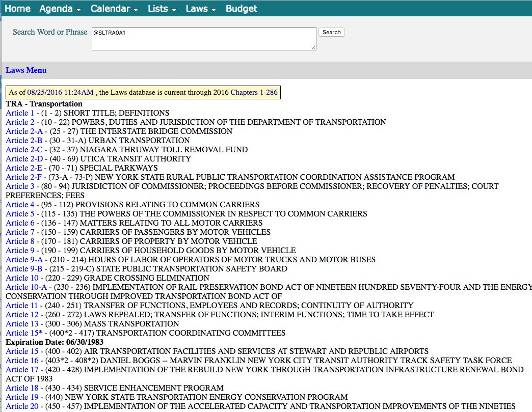Open Article 20 accelerated capacity link
The width and height of the screenshot is (532, 412).
coord(22,406)
